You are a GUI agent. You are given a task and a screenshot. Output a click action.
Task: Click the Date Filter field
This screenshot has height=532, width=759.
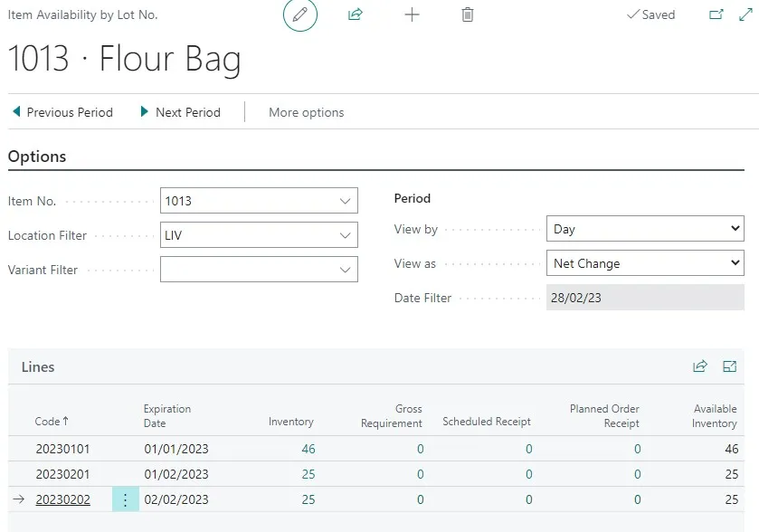[645, 298]
